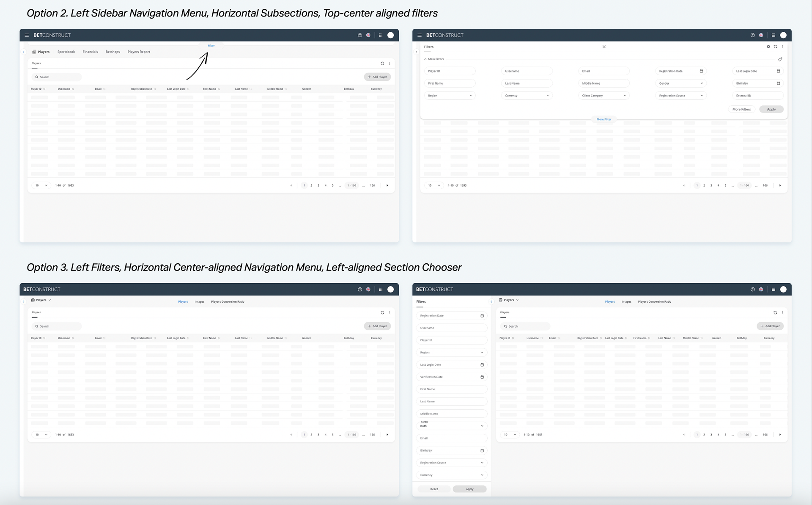Click the More Filters button beside Apply
The image size is (812, 505).
pos(741,109)
